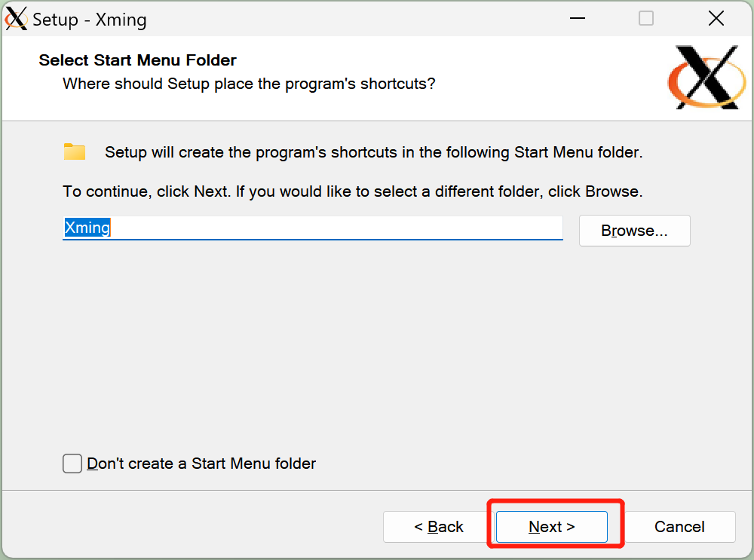Click the "Setup will create the program's shortcuts" text

(373, 152)
